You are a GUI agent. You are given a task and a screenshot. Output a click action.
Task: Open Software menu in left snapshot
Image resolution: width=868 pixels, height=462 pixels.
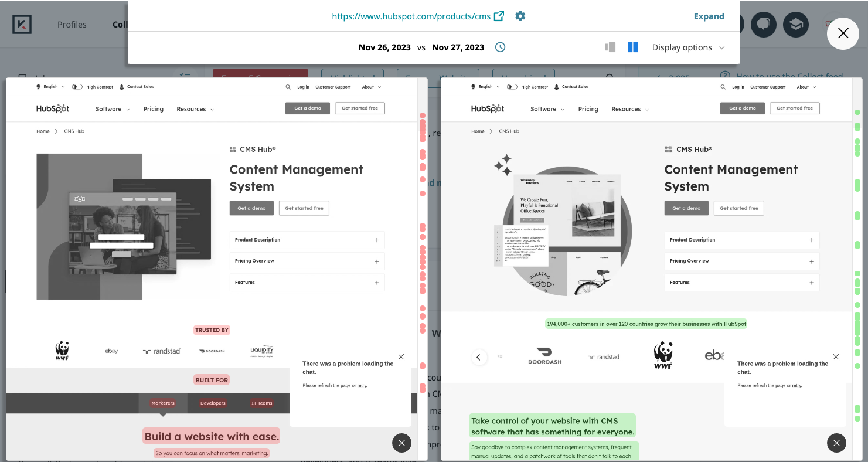(112, 109)
